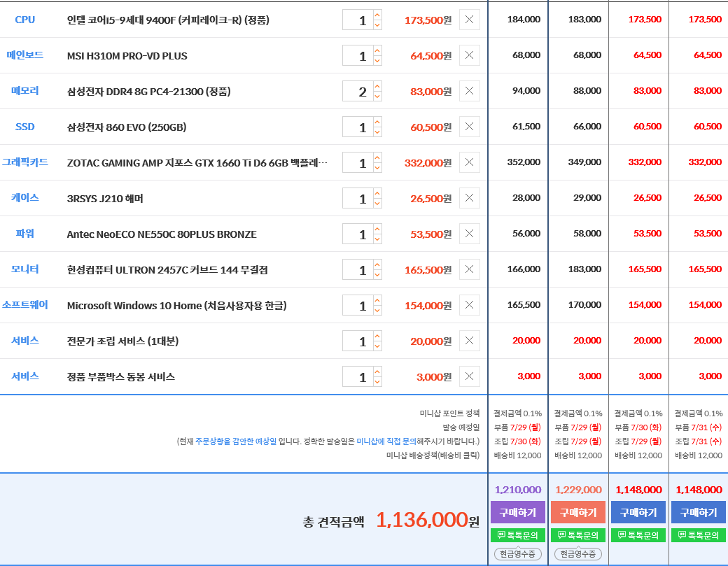Decrease CPU quantity with the down arrow

pos(377,24)
